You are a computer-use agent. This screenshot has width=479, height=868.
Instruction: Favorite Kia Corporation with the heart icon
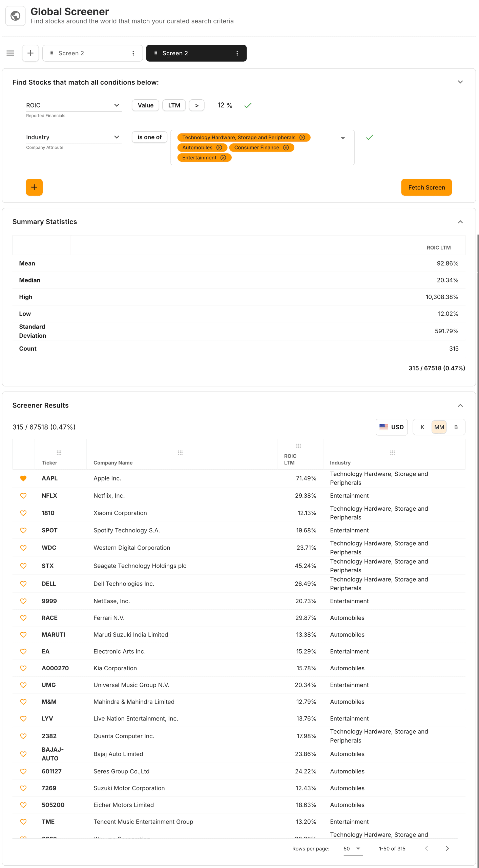23,668
